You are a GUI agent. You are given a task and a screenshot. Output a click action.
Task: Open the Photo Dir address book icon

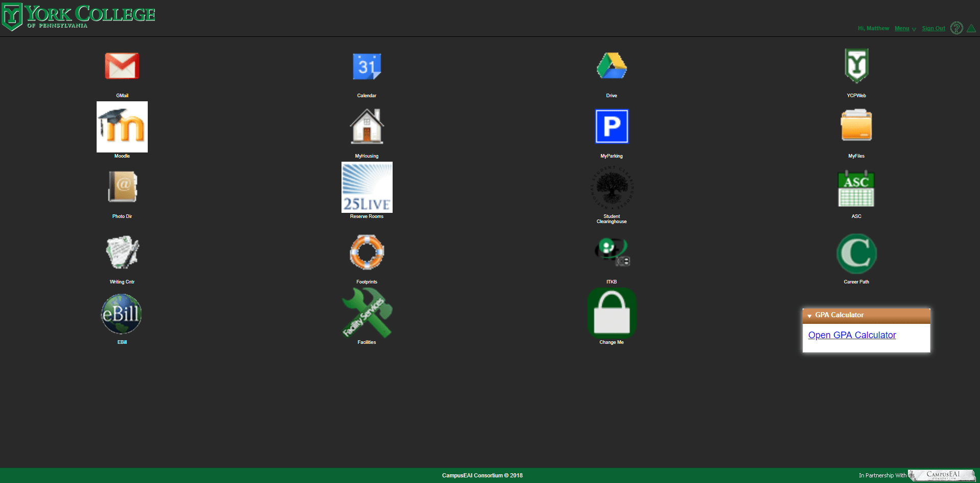[x=123, y=187]
